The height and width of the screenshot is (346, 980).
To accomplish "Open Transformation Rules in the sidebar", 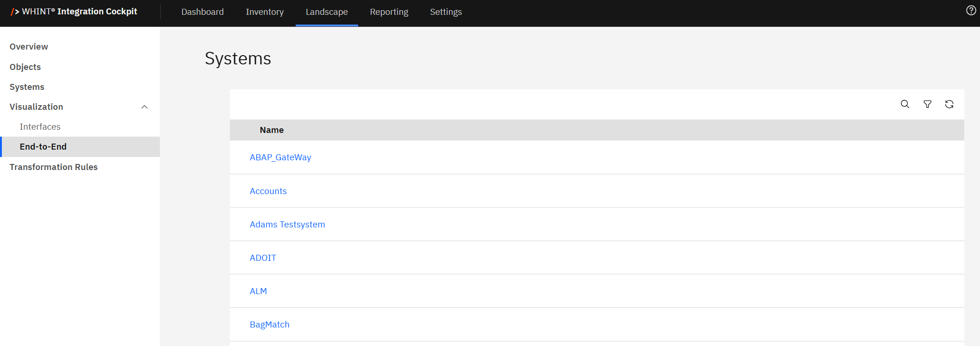I will (x=54, y=167).
